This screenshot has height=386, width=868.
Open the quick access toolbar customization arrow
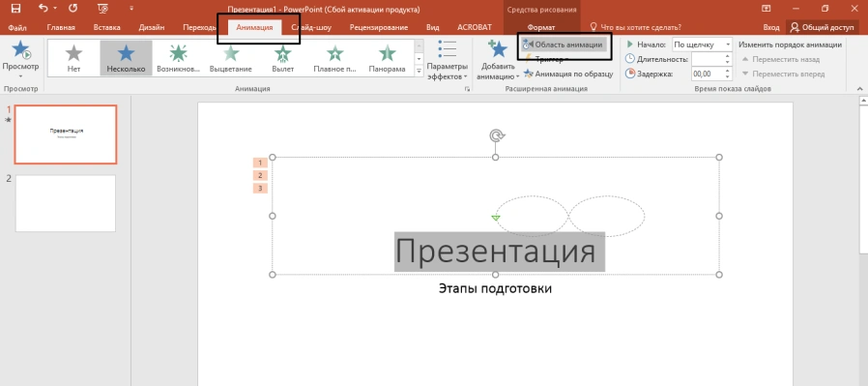pyautogui.click(x=131, y=9)
